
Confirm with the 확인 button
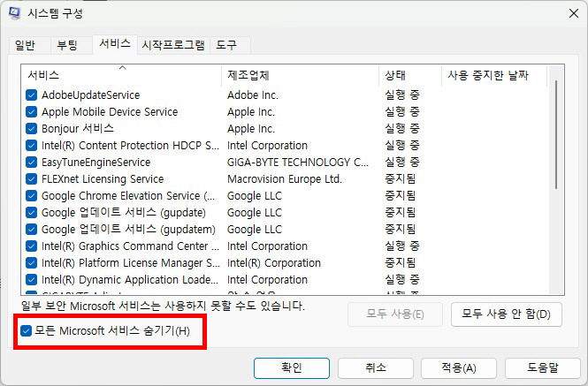coord(292,368)
